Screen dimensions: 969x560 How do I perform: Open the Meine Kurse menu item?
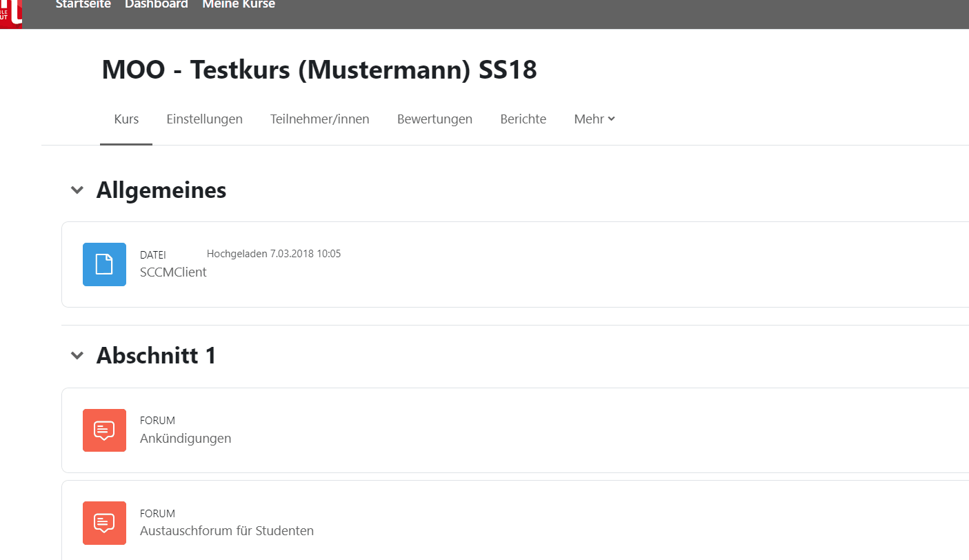(x=238, y=4)
